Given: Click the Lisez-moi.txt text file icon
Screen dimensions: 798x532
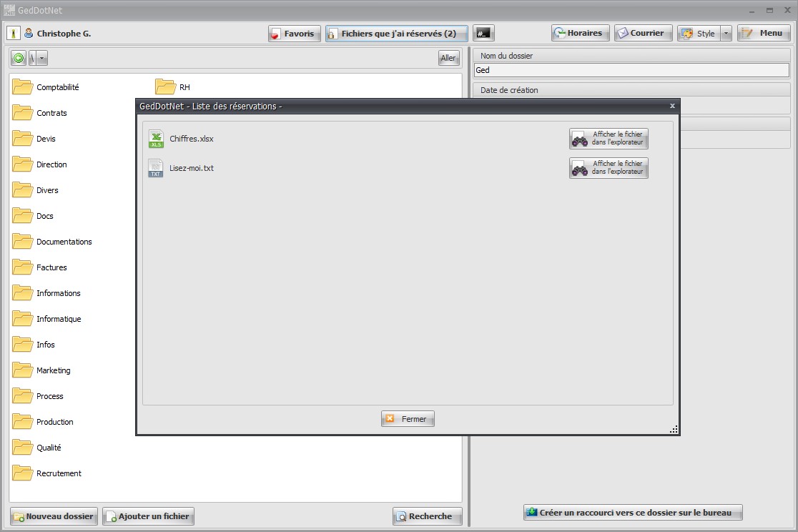Looking at the screenshot, I should point(156,168).
